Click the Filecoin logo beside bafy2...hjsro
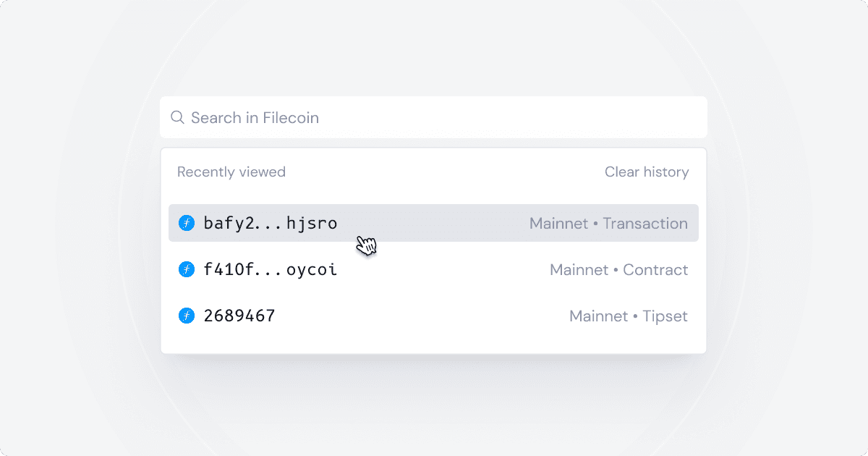868x456 pixels. coord(187,223)
